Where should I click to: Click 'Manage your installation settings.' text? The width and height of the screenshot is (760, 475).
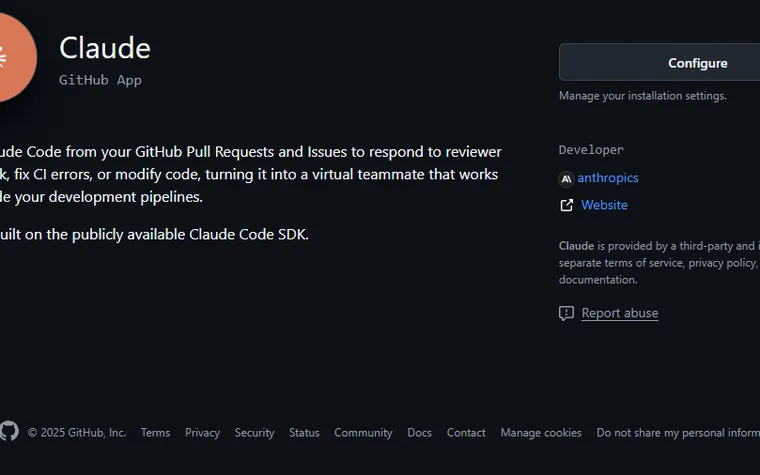click(643, 95)
